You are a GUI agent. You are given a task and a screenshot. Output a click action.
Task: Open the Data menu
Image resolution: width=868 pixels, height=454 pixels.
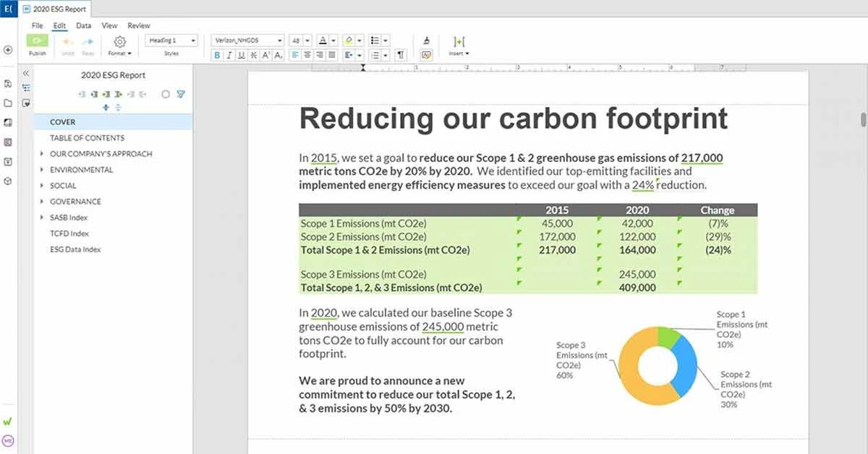coord(83,25)
